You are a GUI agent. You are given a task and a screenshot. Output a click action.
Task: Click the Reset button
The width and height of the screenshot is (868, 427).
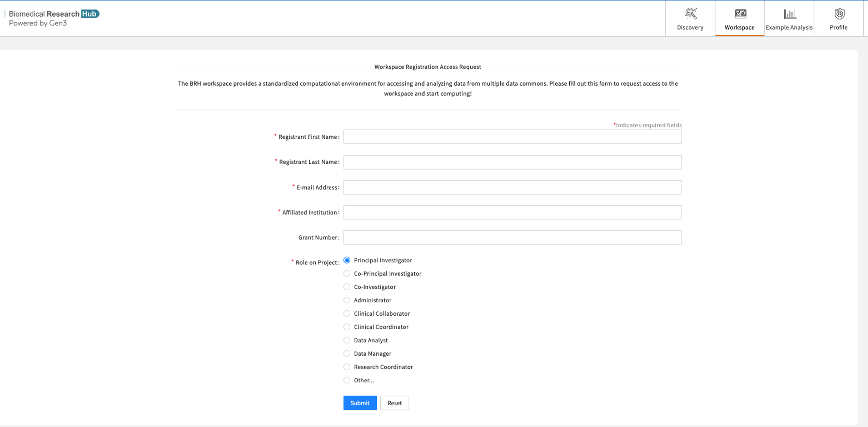pyautogui.click(x=394, y=403)
